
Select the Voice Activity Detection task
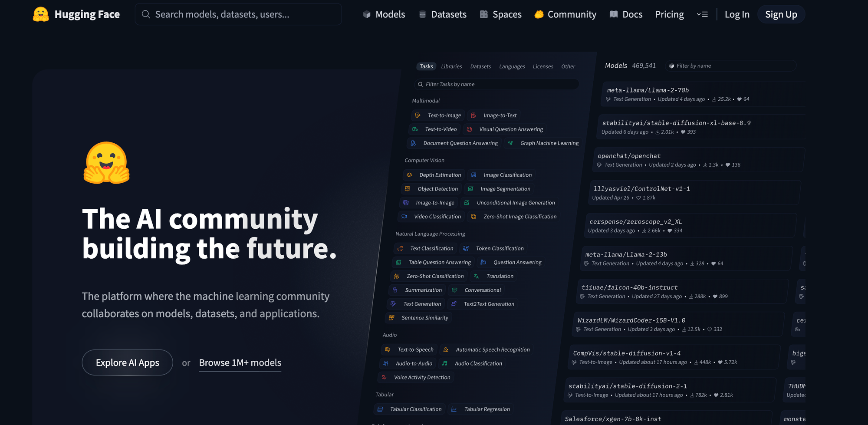(416, 377)
